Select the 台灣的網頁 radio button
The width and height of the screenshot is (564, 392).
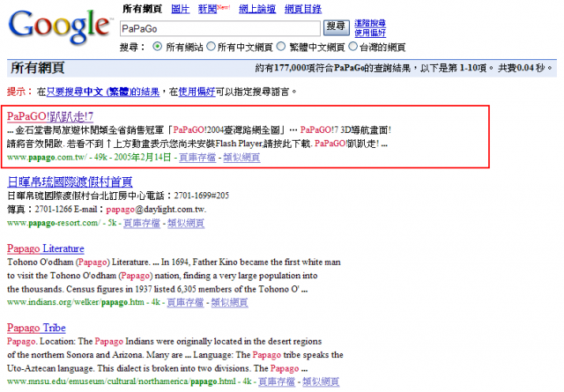pos(353,47)
